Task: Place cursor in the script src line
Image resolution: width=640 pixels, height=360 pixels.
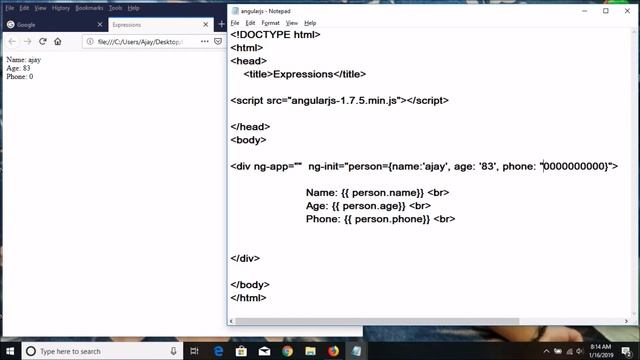Action: click(339, 100)
